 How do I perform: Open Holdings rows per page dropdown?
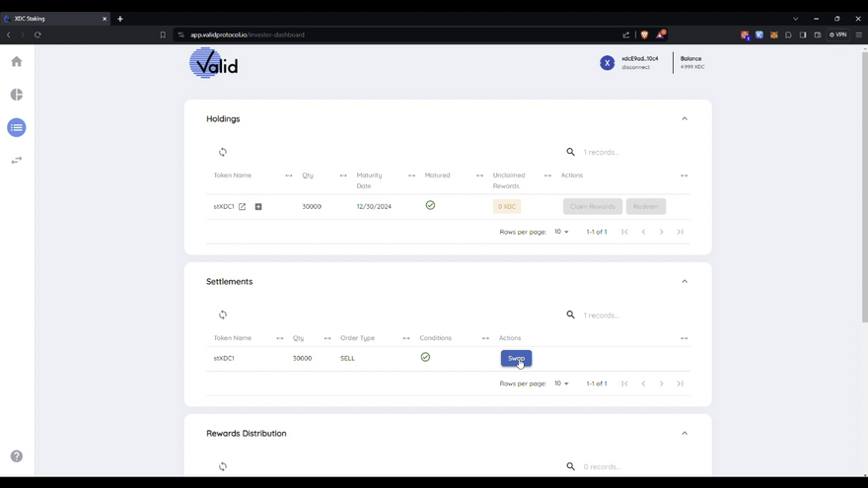coord(561,232)
